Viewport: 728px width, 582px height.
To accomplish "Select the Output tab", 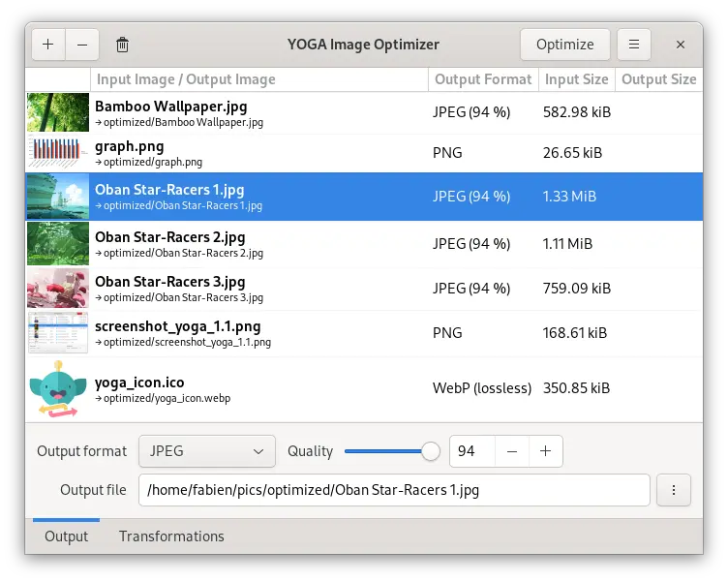I will click(66, 536).
